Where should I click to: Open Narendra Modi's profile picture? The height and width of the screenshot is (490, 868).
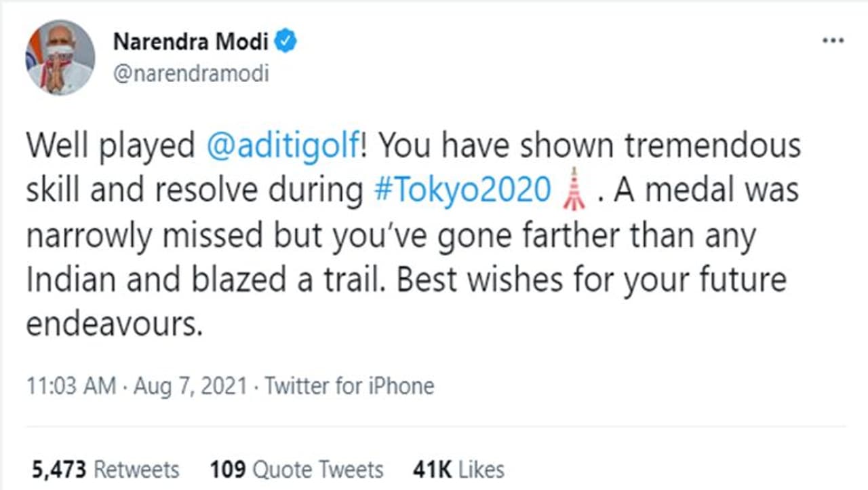pos(60,57)
